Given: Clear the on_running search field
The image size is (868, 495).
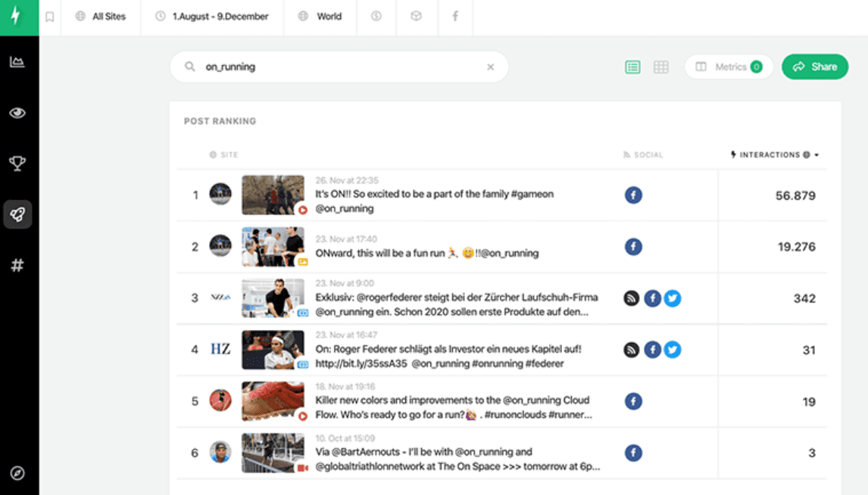Looking at the screenshot, I should pyautogui.click(x=491, y=67).
